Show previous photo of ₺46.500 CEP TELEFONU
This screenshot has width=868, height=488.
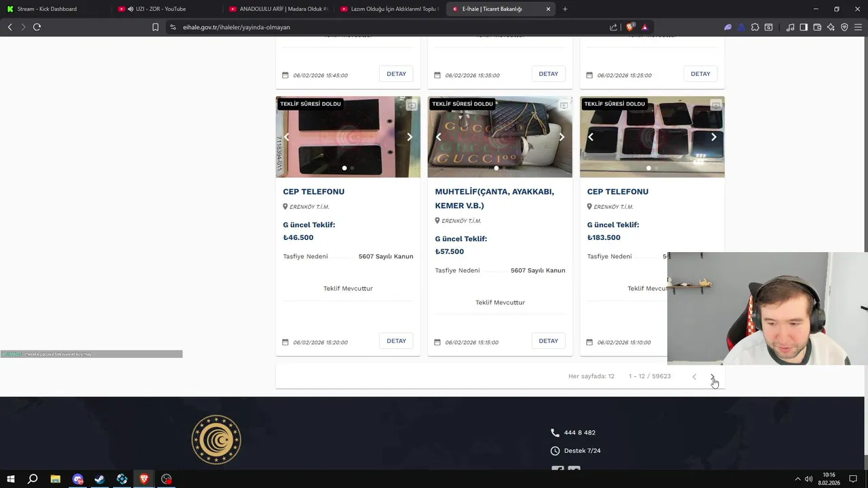287,137
